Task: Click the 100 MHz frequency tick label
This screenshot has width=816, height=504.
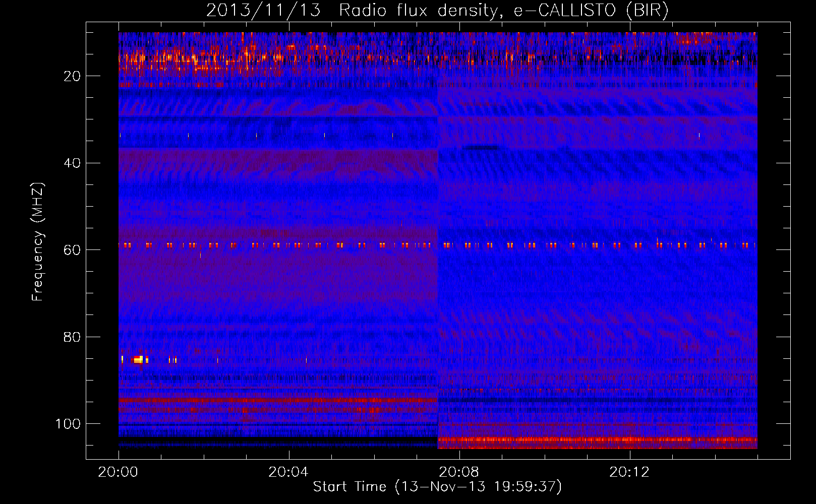Action: [68, 424]
